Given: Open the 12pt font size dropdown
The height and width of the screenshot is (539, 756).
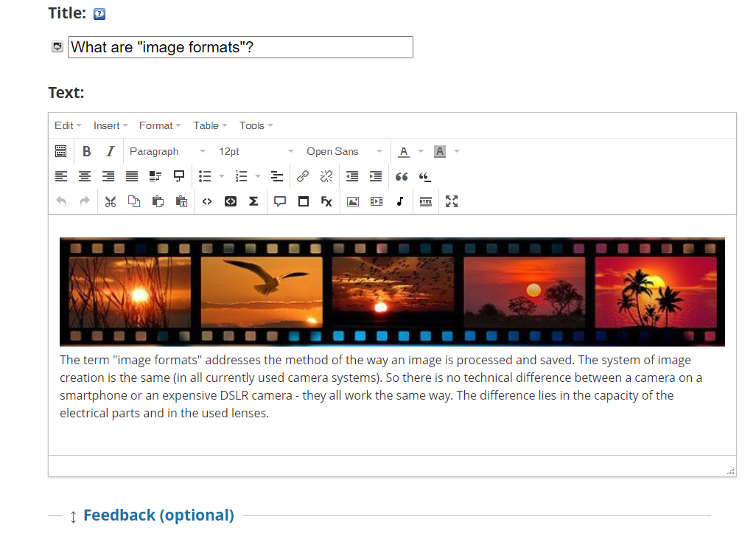Looking at the screenshot, I should tap(256, 151).
